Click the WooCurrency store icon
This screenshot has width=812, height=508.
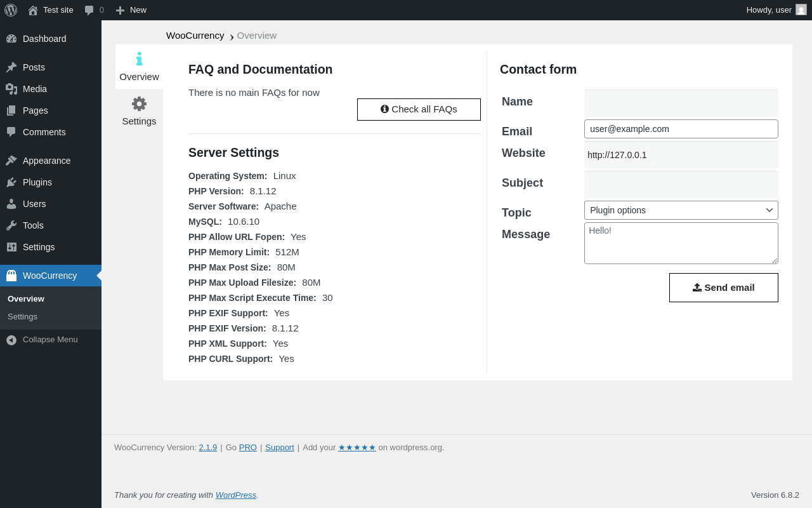11,276
